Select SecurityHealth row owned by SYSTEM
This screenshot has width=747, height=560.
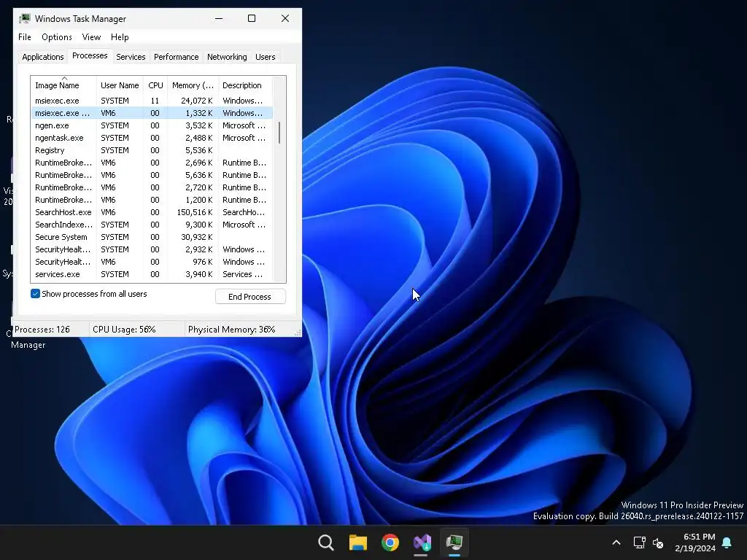[152, 249]
